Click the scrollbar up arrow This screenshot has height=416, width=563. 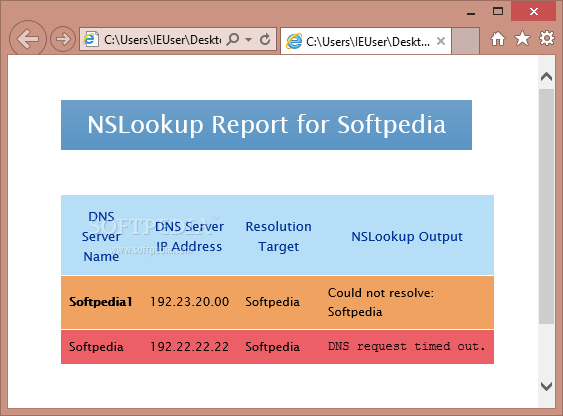(546, 76)
